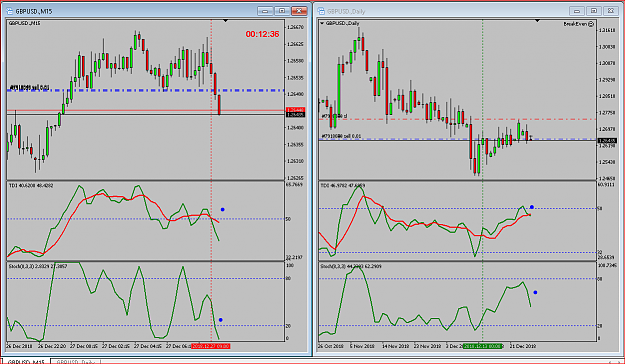
Task: Click the GBPUSD,M15 window chart icon
Action: (x=10, y=11)
